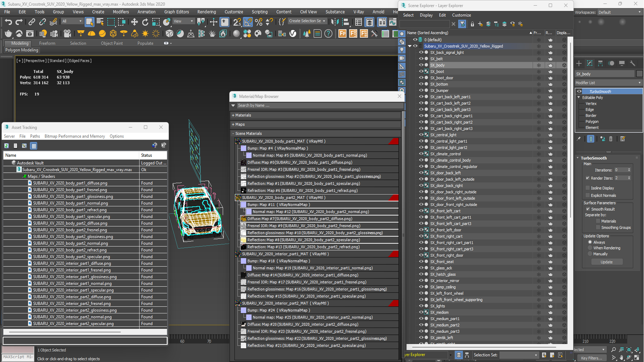The image size is (644, 362).
Task: Click the FP toolbar icon
Action: pos(342,34)
